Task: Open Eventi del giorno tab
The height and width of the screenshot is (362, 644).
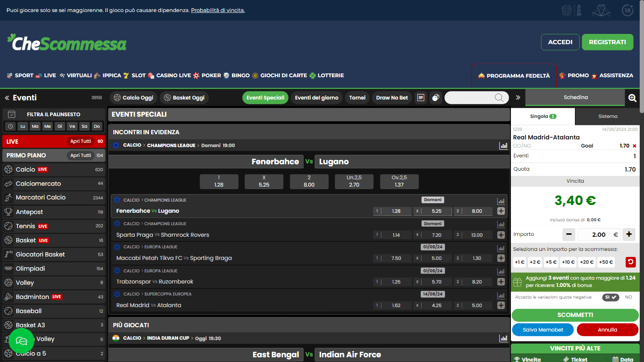Action: coord(316,98)
